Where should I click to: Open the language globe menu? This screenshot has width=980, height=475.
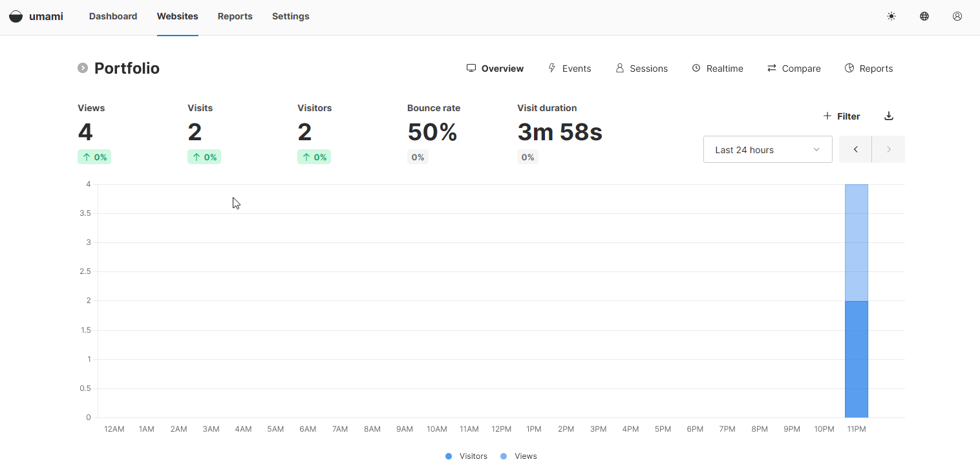point(924,16)
